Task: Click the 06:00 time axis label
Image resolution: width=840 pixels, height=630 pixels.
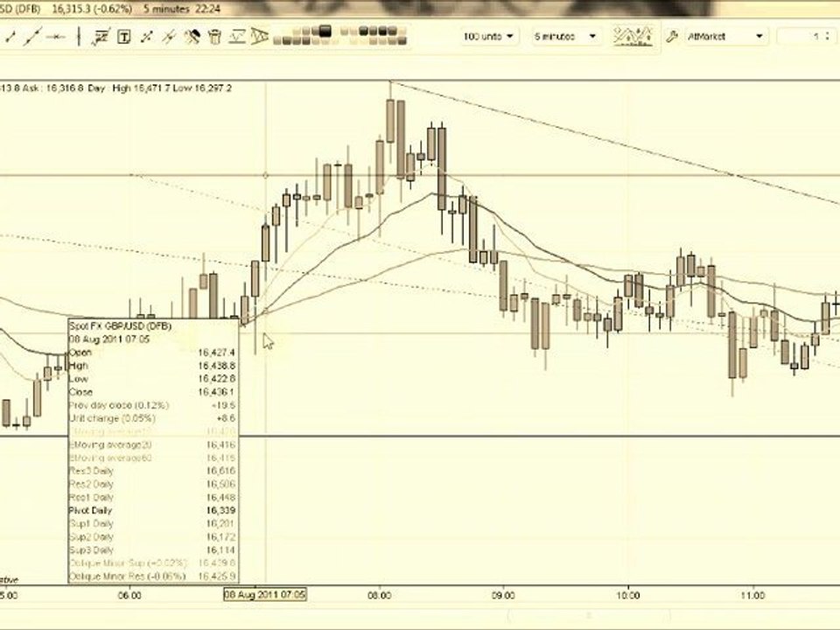Action: (130, 595)
